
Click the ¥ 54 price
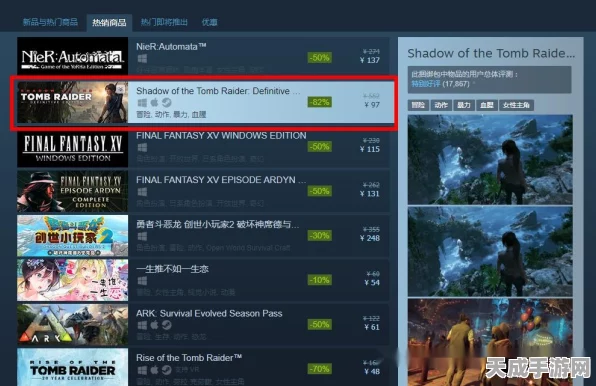pos(372,282)
